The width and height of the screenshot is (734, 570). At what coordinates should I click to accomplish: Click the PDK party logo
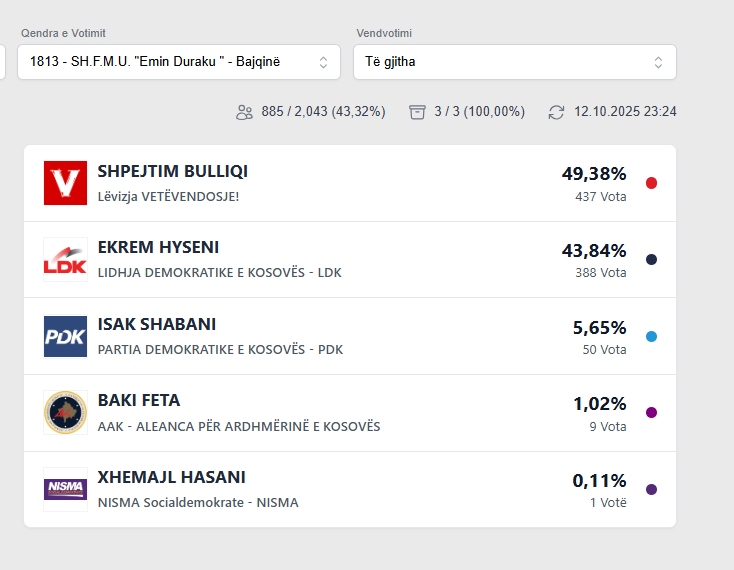tap(65, 336)
